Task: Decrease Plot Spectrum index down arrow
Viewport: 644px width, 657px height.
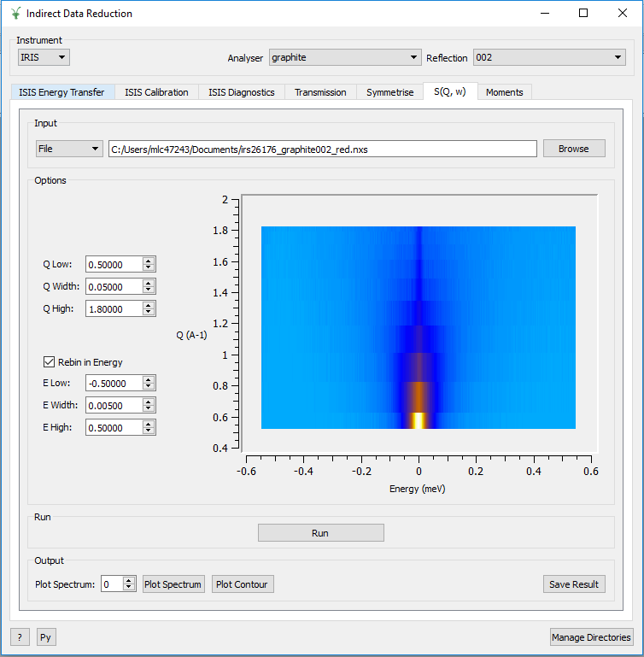Action: (129, 588)
